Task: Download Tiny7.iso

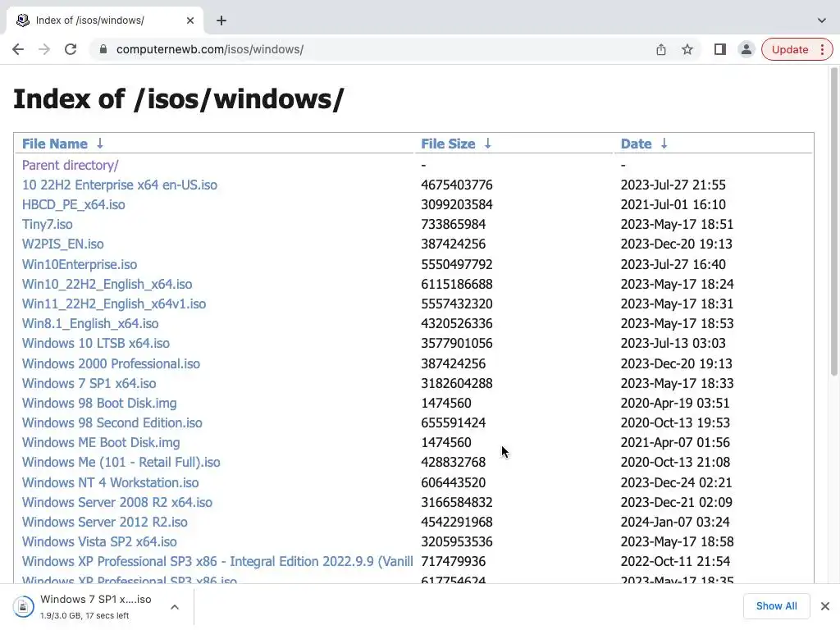Action: (x=47, y=224)
